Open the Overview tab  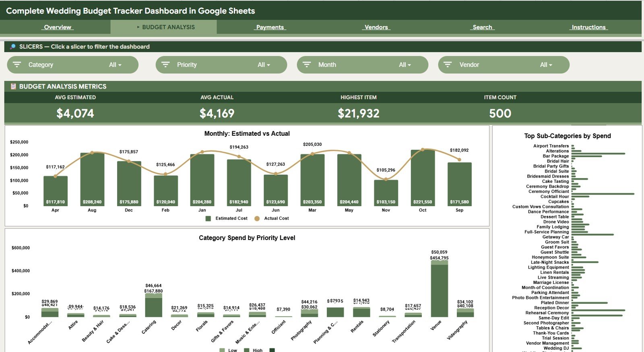pyautogui.click(x=58, y=27)
